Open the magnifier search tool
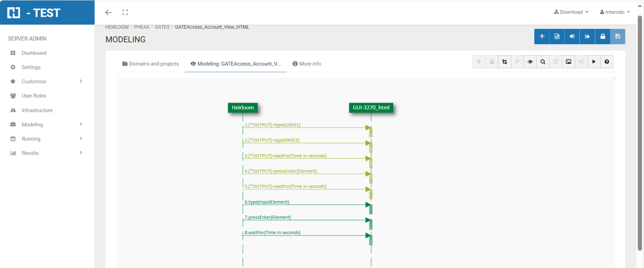This screenshot has width=644, height=268. point(543,62)
